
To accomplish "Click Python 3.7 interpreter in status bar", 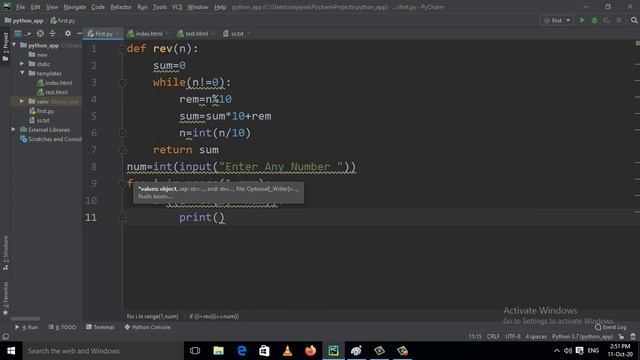I will [x=582, y=336].
